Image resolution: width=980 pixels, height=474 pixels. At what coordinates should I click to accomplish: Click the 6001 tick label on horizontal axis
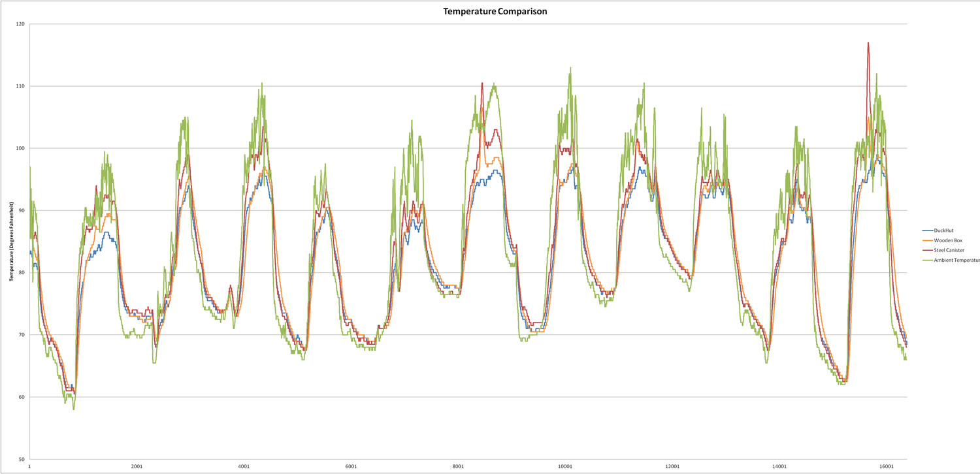(x=351, y=467)
